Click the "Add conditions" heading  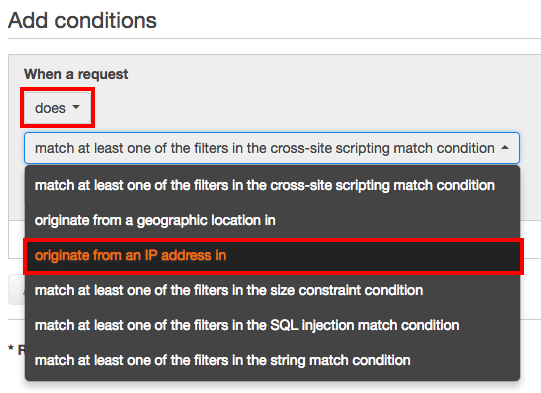(x=82, y=20)
